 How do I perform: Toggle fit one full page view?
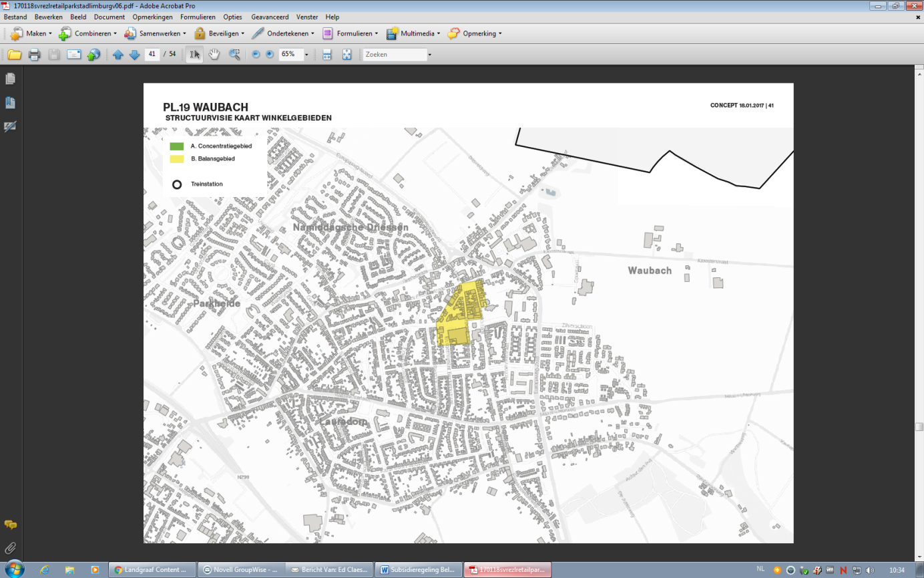[347, 55]
